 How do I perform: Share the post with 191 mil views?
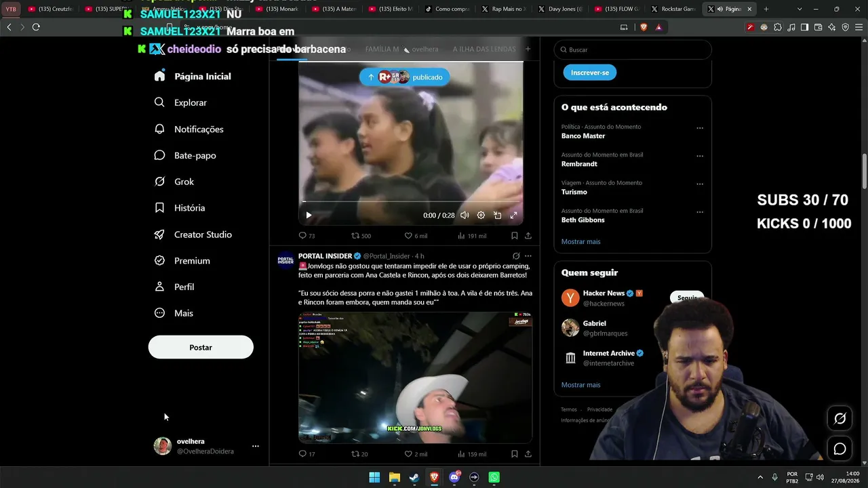528,236
